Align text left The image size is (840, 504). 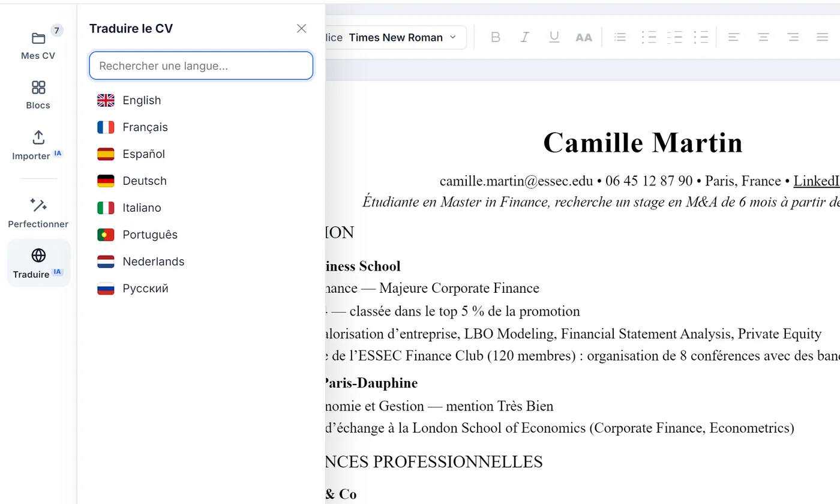pos(733,37)
